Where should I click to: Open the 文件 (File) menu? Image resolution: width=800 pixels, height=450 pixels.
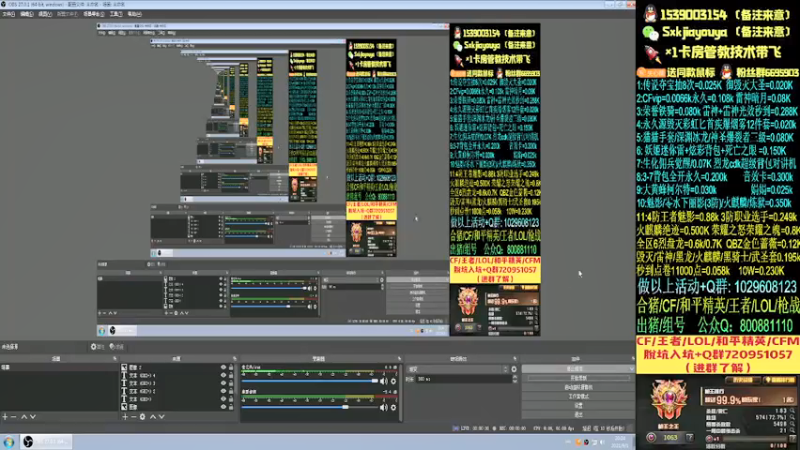point(9,14)
